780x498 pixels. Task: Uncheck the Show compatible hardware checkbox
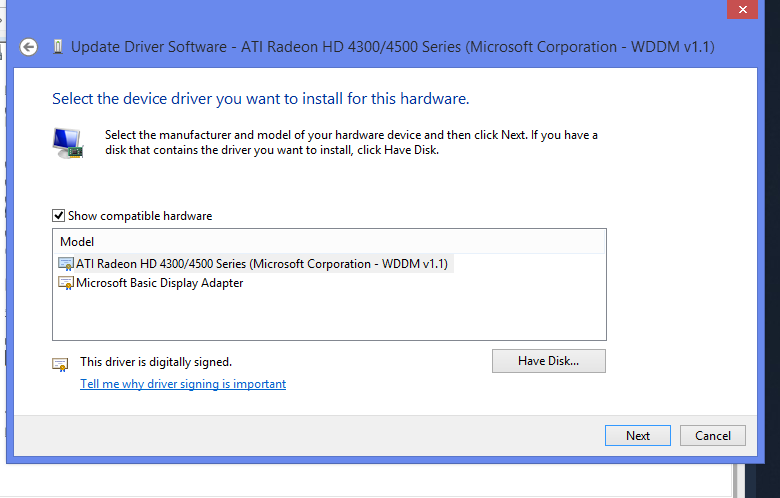click(59, 216)
